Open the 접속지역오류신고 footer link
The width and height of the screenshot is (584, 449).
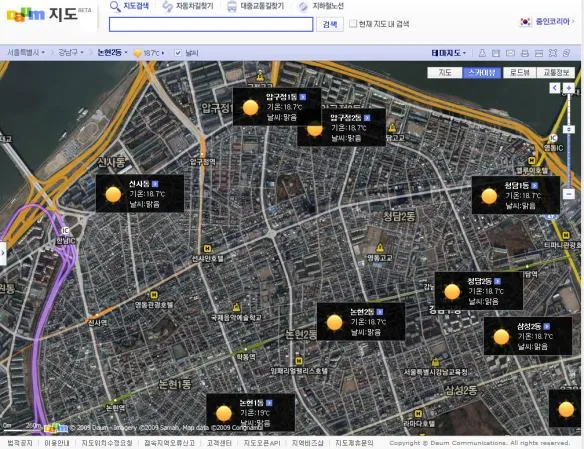click(169, 443)
